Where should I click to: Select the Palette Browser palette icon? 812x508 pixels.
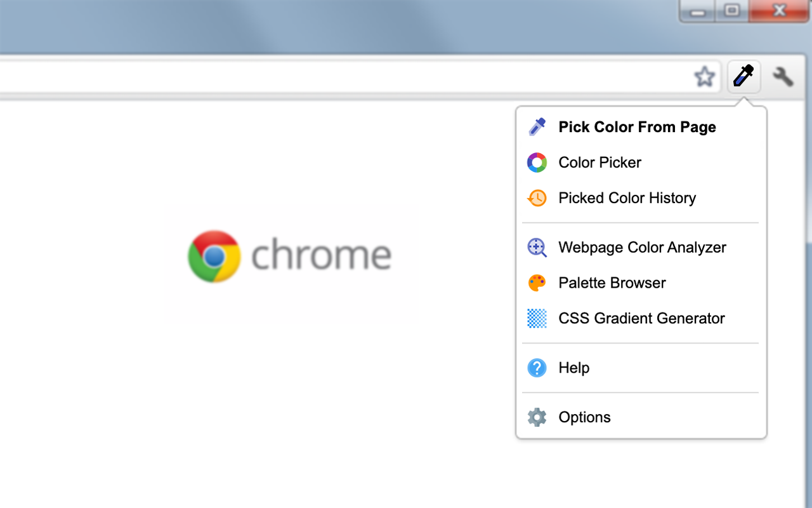(x=537, y=283)
